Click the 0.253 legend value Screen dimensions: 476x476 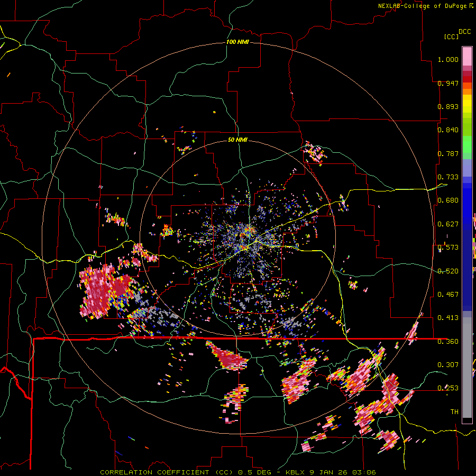(448, 388)
